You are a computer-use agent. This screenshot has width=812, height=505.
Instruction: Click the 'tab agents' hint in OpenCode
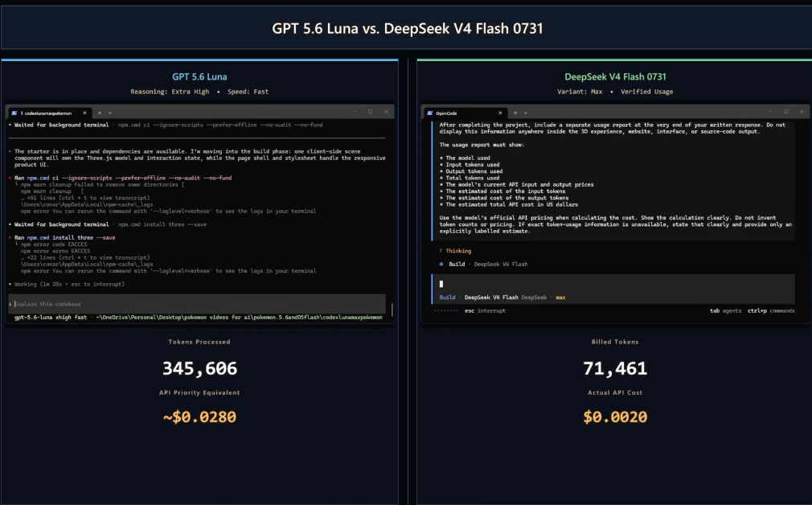[725, 310]
